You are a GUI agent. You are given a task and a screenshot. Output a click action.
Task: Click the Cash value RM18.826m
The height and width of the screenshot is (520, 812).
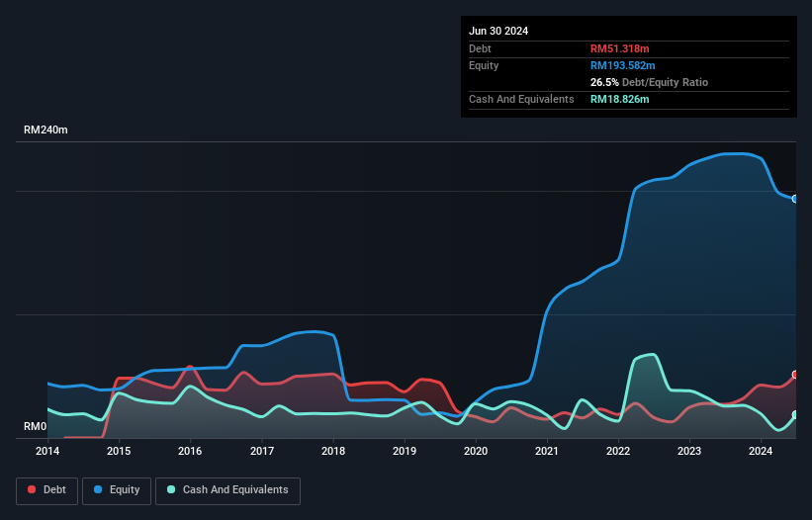(619, 99)
